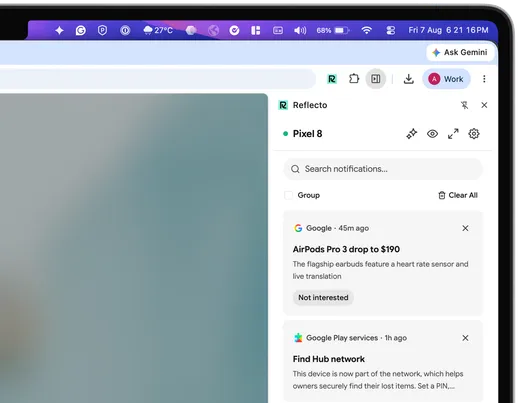Click Google Play services puzzle icon
520x403 pixels.
(298, 338)
